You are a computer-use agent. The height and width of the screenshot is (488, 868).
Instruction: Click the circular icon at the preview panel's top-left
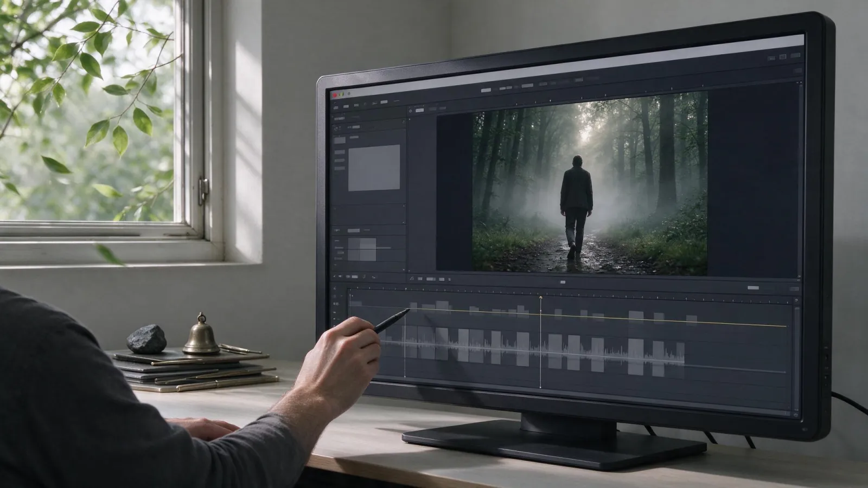(410, 111)
